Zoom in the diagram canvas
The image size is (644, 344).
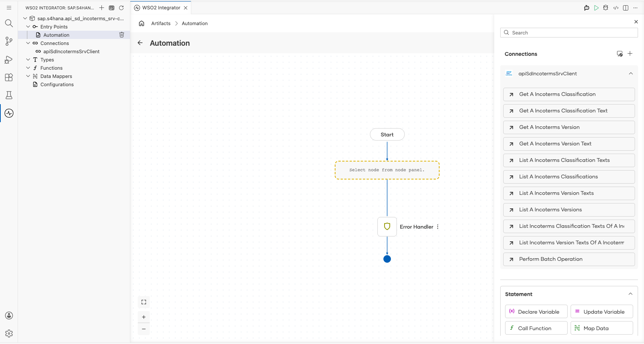144,317
